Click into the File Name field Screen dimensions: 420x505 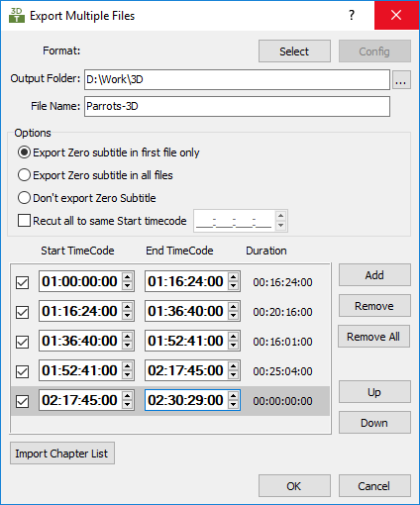coord(237,106)
